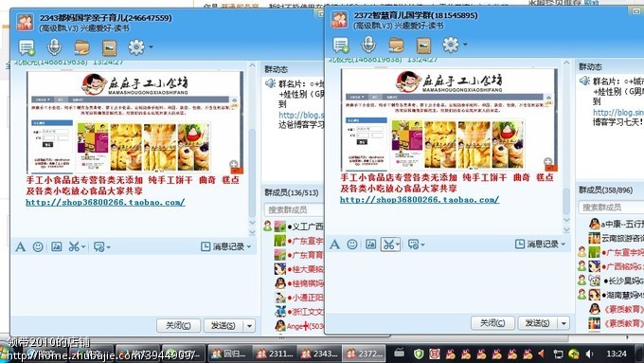The width and height of the screenshot is (644, 363).
Task: Insert picture in 2372 chat window
Action: pos(370,245)
